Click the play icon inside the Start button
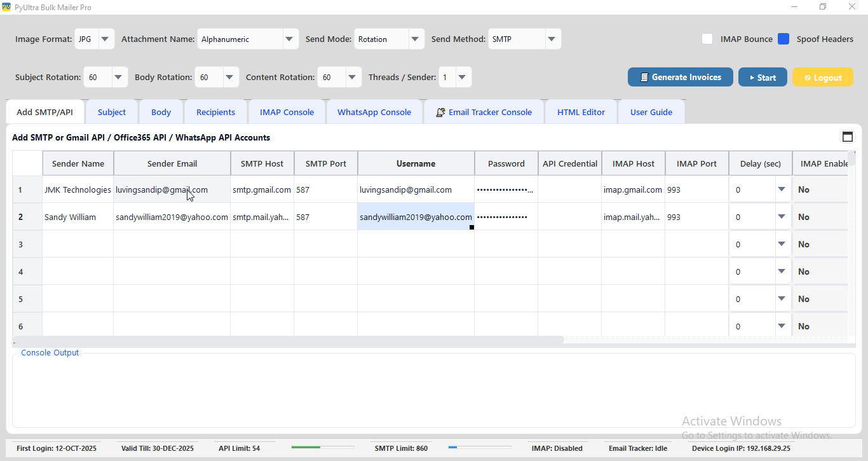868x461 pixels. (x=752, y=77)
